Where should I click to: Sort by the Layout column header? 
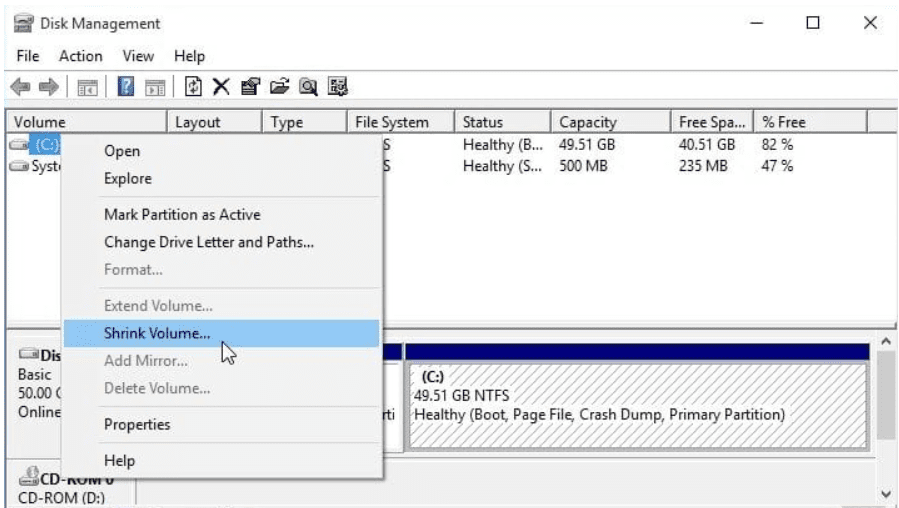tap(215, 122)
